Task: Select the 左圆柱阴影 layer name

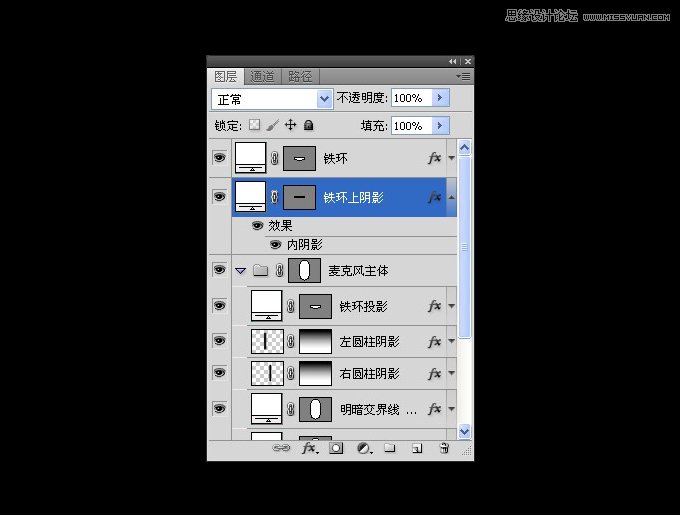Action: click(369, 342)
